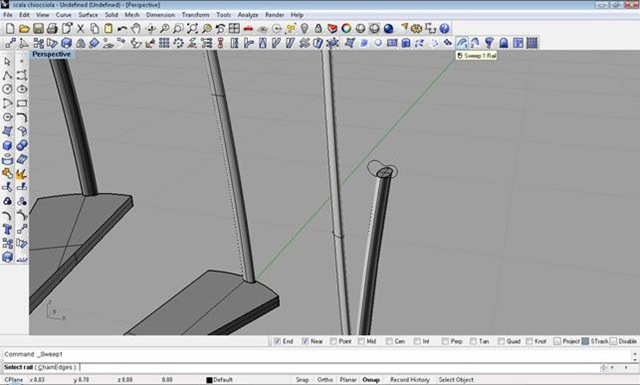The height and width of the screenshot is (385, 640).
Task: Open the Surface menu
Action: [88, 15]
